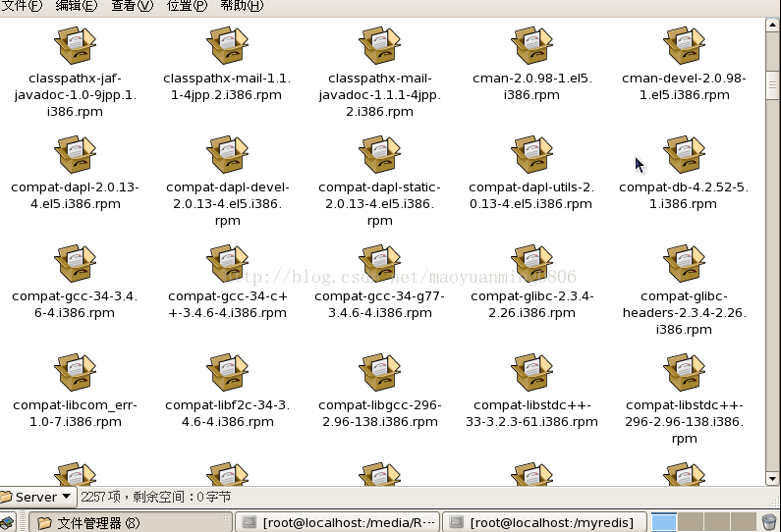
Task: Click file name classpathx-mail-1.1.1-4jpp.2.i386.rpm text
Action: [x=227, y=86]
